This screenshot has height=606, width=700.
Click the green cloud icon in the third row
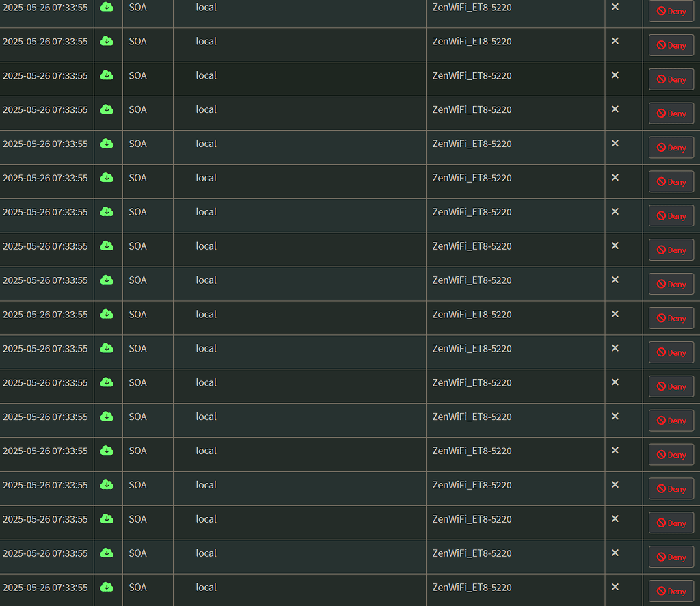coord(107,75)
